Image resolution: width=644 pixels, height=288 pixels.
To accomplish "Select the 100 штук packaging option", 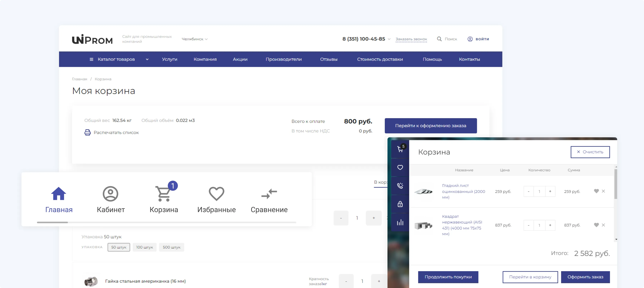I will click(x=145, y=247).
